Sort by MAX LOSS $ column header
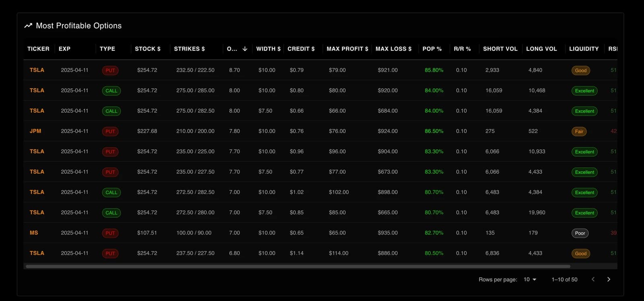The image size is (644, 301). click(394, 49)
